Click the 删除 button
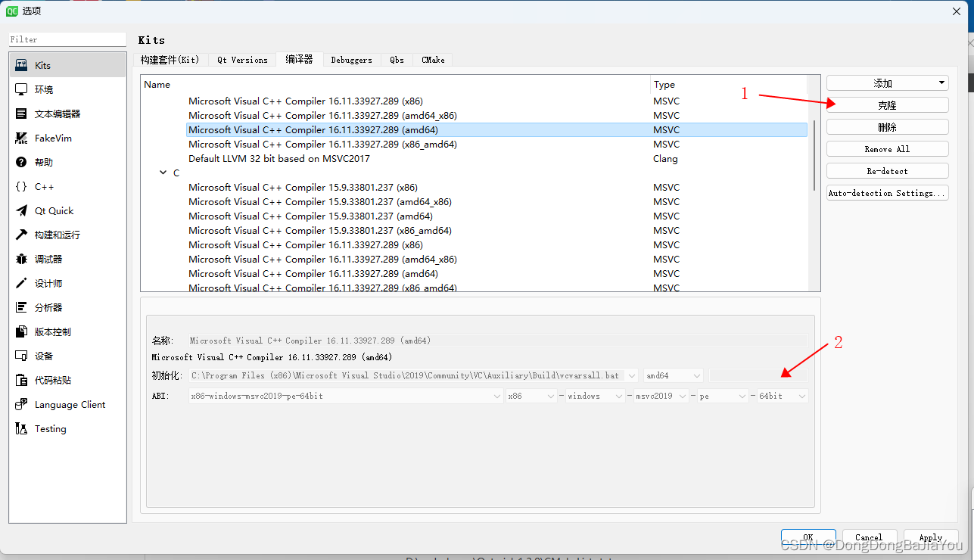This screenshot has height=560, width=974. point(887,127)
